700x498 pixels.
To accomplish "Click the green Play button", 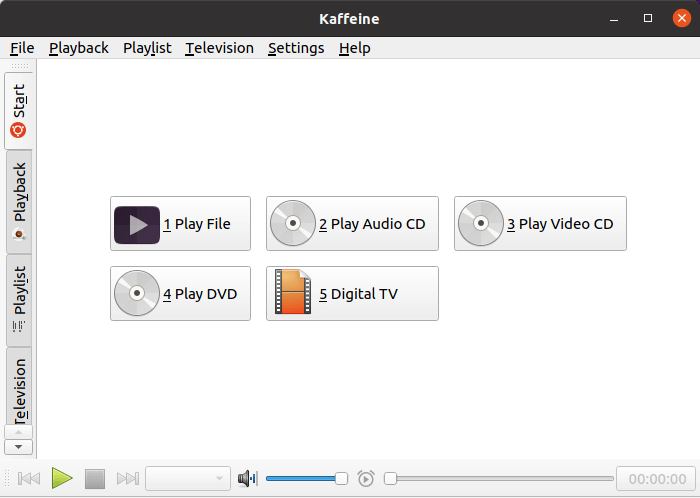I will (62, 478).
